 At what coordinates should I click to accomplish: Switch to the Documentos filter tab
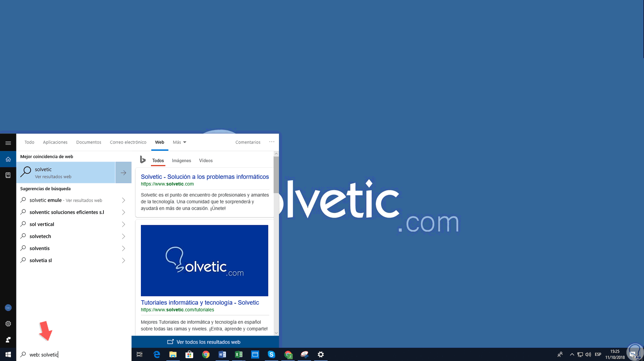pos(89,142)
